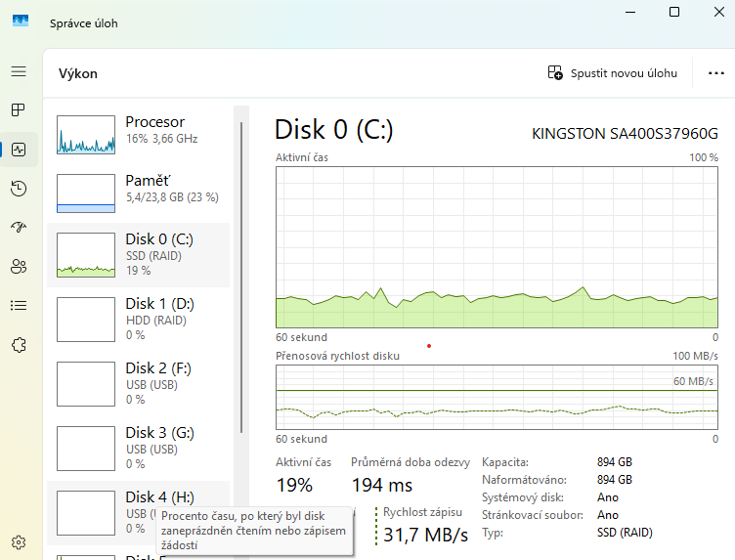Click the Procesor mini graph thumbnail
This screenshot has width=735, height=560.
coord(86,135)
